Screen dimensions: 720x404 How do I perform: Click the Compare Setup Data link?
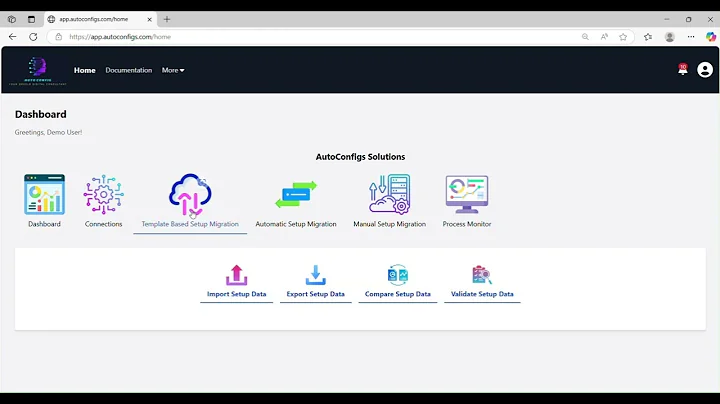pos(398,294)
